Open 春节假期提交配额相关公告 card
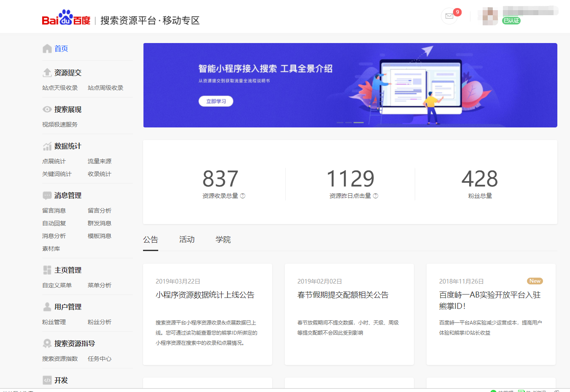The image size is (570, 392). click(349, 314)
